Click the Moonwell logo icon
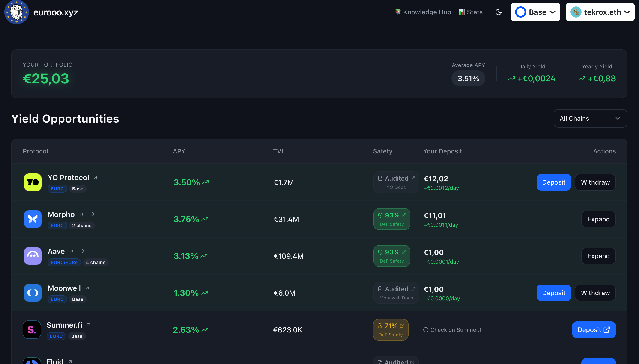Image resolution: width=639 pixels, height=364 pixels. coord(32,293)
